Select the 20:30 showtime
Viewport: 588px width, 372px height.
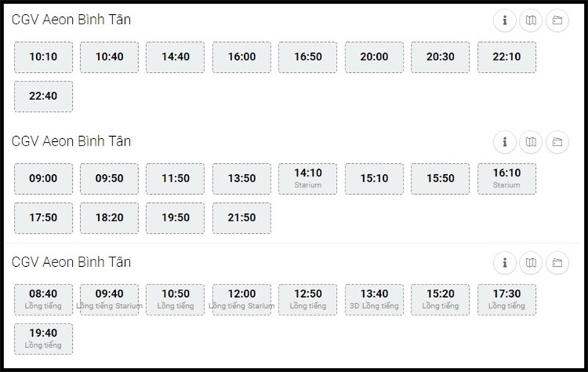tap(440, 57)
